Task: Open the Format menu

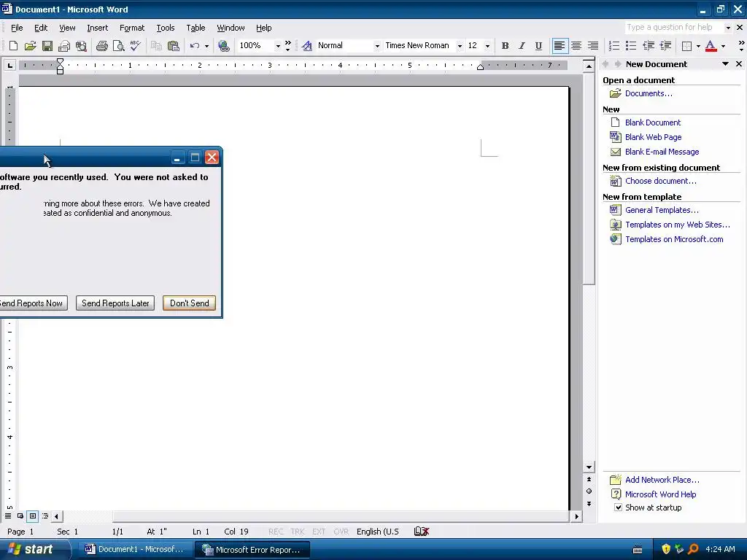Action: click(x=132, y=28)
